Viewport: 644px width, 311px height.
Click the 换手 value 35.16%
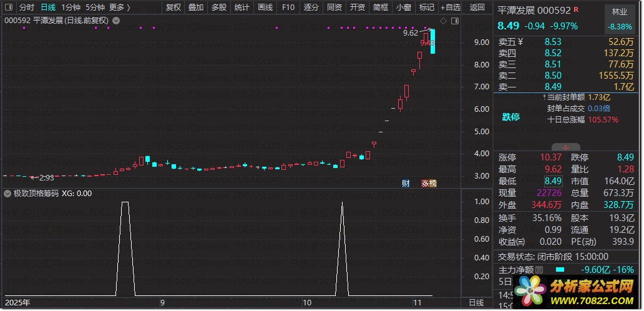click(x=547, y=218)
